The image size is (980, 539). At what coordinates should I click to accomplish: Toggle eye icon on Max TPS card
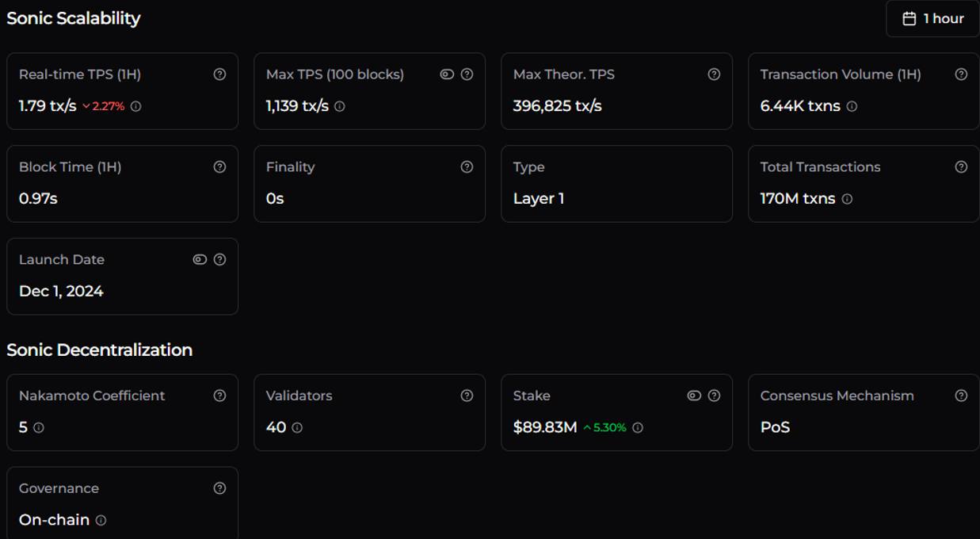(447, 75)
